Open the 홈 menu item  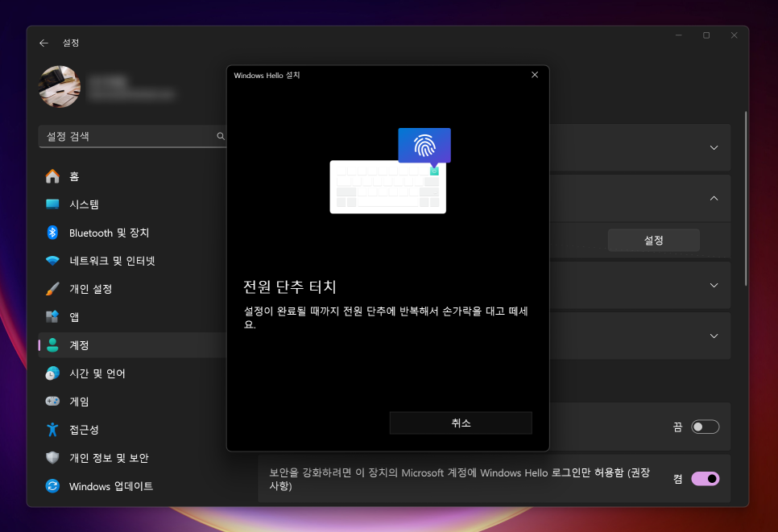click(x=132, y=176)
